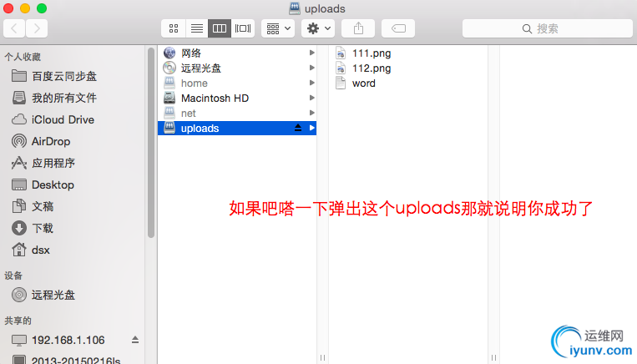Select Macintosh HD in the column
This screenshot has width=637, height=364.
tap(237, 98)
